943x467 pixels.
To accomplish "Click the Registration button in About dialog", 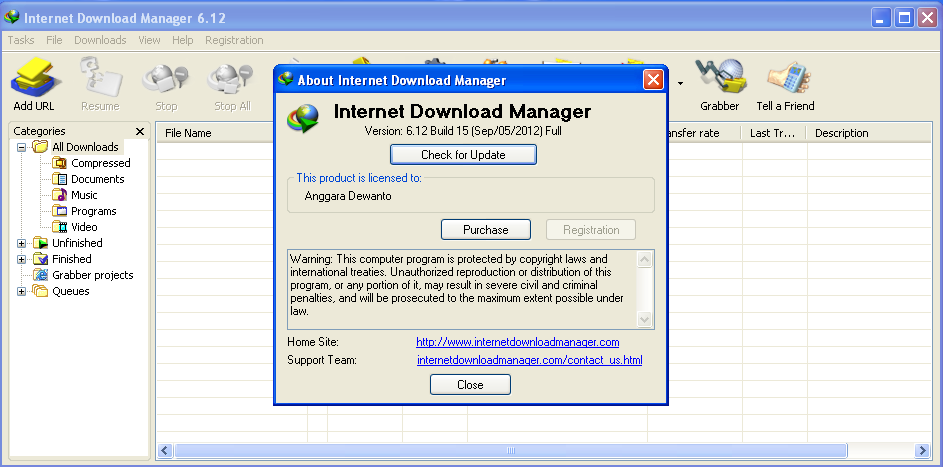I will click(x=591, y=230).
